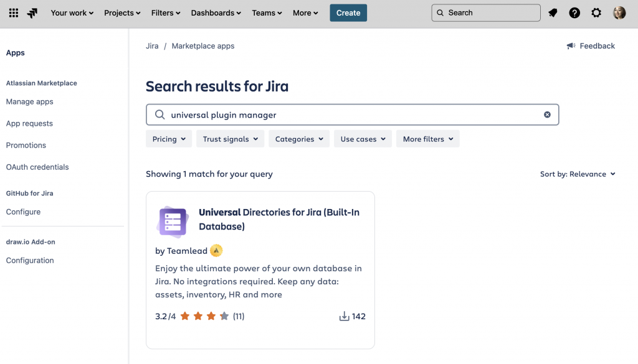The height and width of the screenshot is (364, 638).
Task: Go to Marketplace apps breadcrumb
Action: click(203, 46)
